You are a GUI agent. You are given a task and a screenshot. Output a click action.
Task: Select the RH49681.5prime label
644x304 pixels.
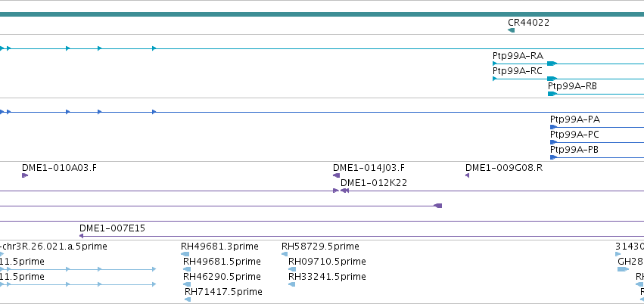tap(222, 262)
